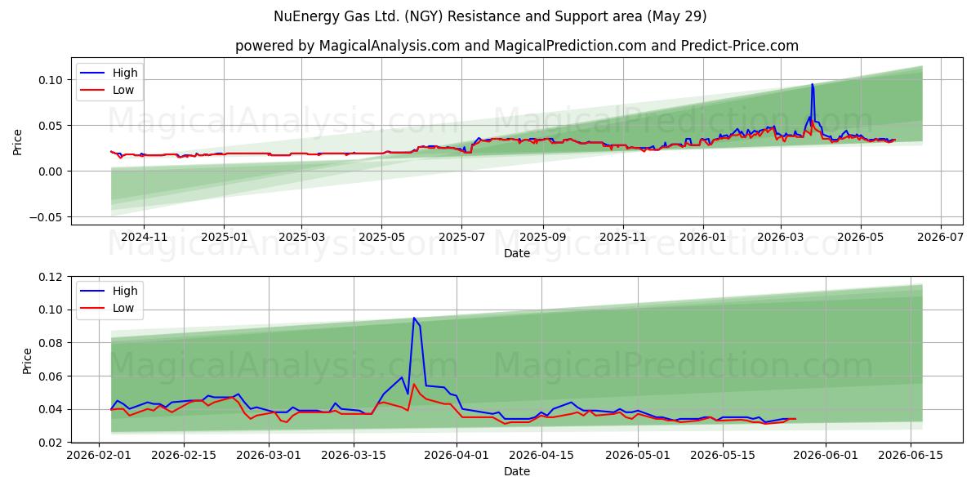Click the 0.08 price tick on bottom chart

pos(52,343)
